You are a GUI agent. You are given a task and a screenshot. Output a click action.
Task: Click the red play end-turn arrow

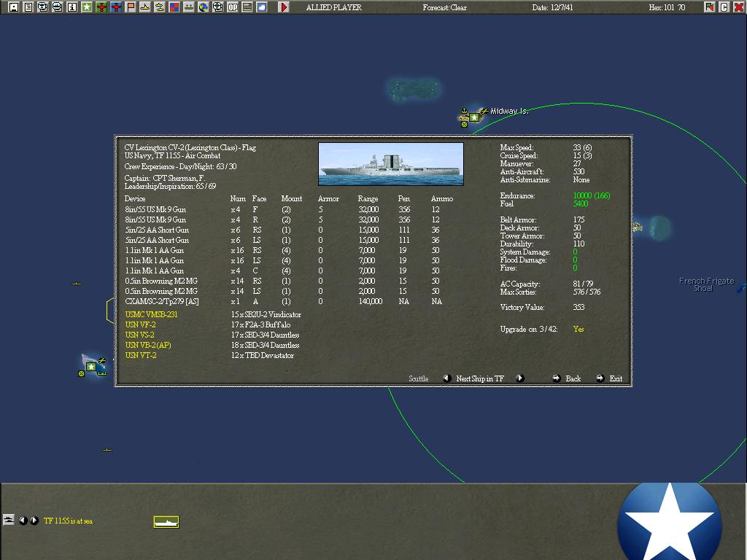tap(284, 7)
